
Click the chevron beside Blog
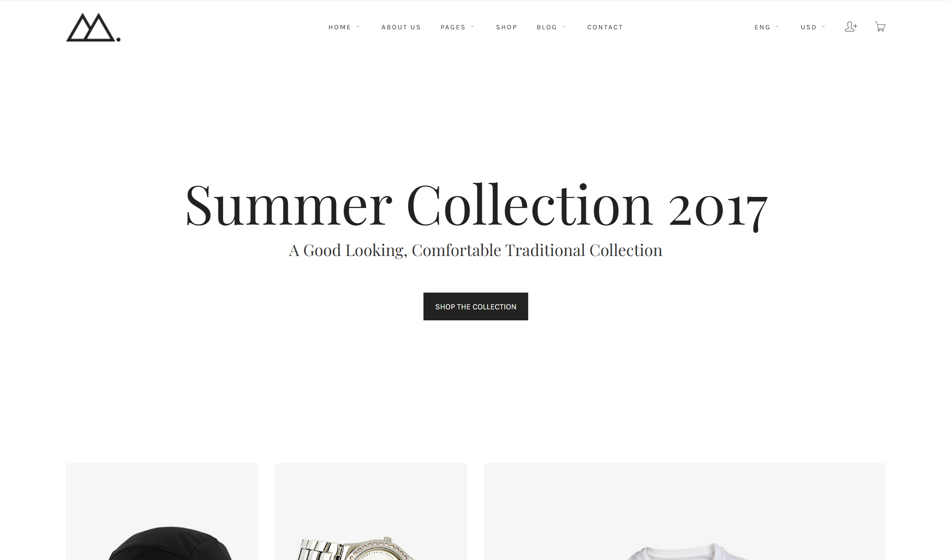(564, 27)
